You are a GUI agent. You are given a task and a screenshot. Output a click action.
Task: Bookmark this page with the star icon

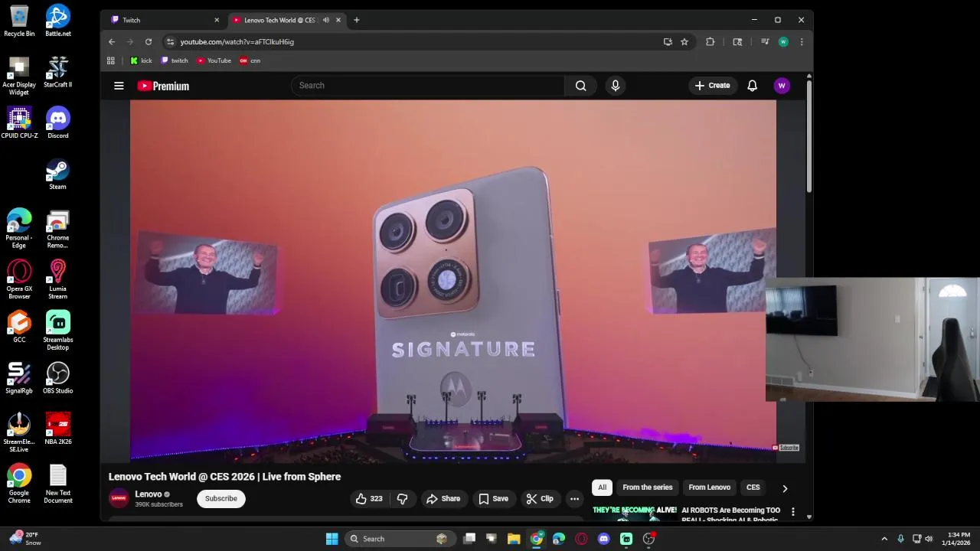pos(684,41)
